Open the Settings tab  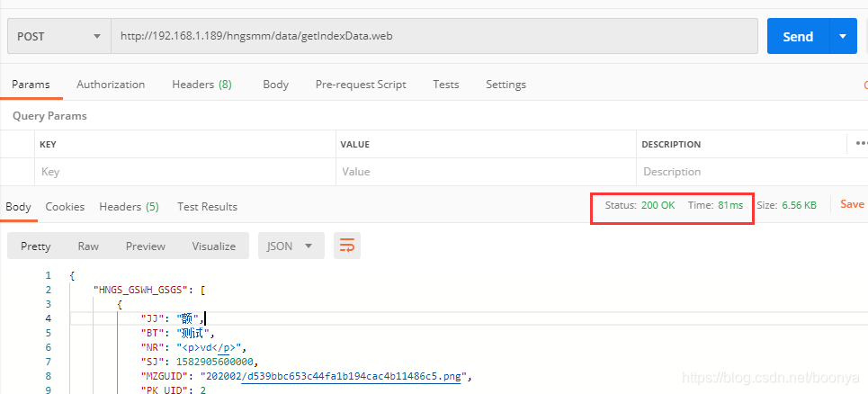pyautogui.click(x=506, y=85)
